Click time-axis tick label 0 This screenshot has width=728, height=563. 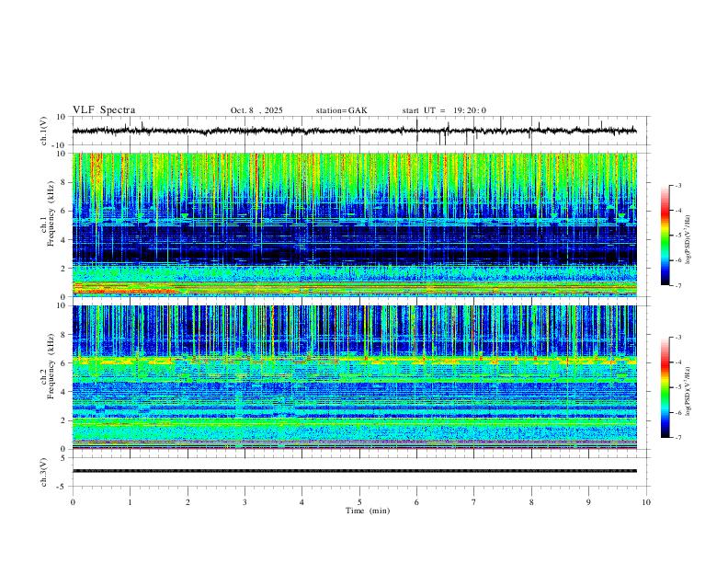click(x=73, y=502)
